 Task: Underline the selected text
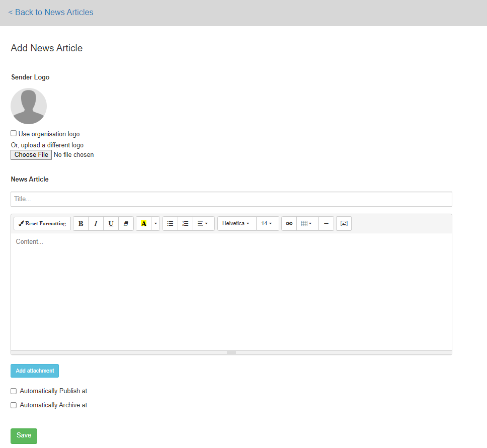click(x=111, y=224)
